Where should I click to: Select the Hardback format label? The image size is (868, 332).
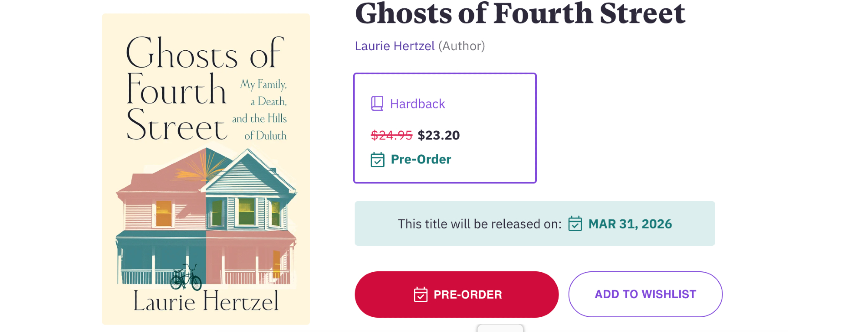coord(418,104)
